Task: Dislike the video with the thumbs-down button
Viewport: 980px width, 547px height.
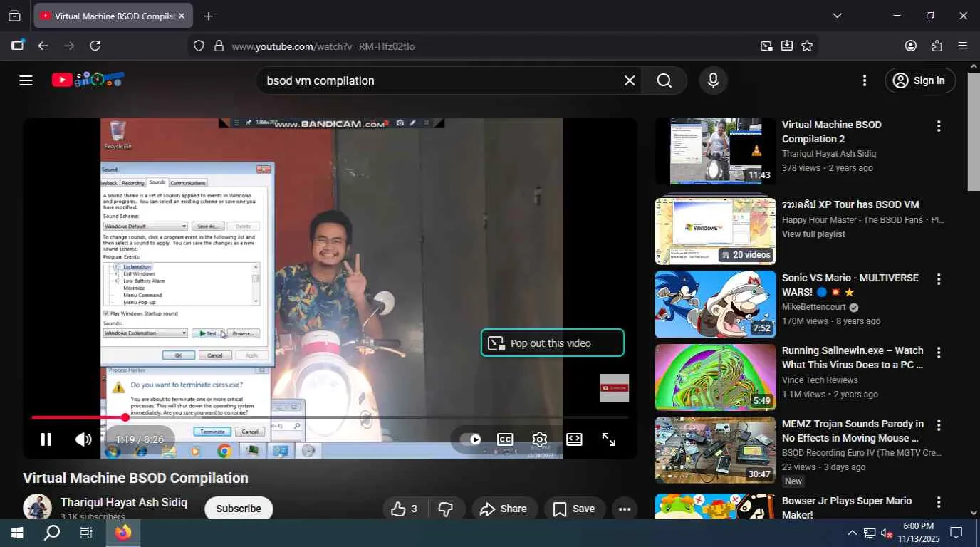Action: tap(446, 509)
